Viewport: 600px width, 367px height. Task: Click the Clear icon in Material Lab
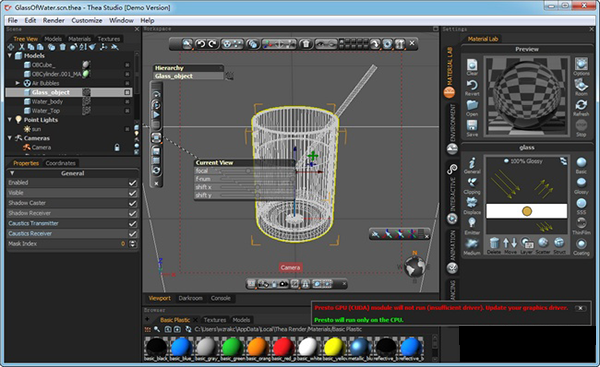click(472, 65)
